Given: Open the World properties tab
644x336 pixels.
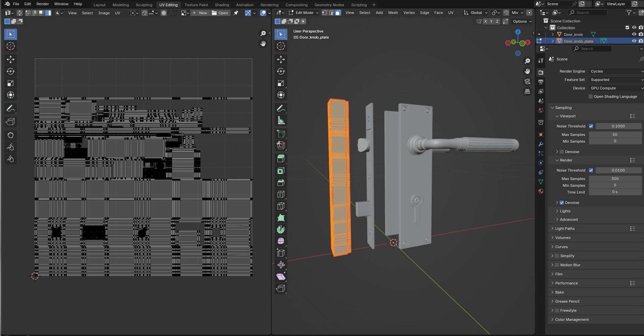Looking at the screenshot, I should pos(541,110).
